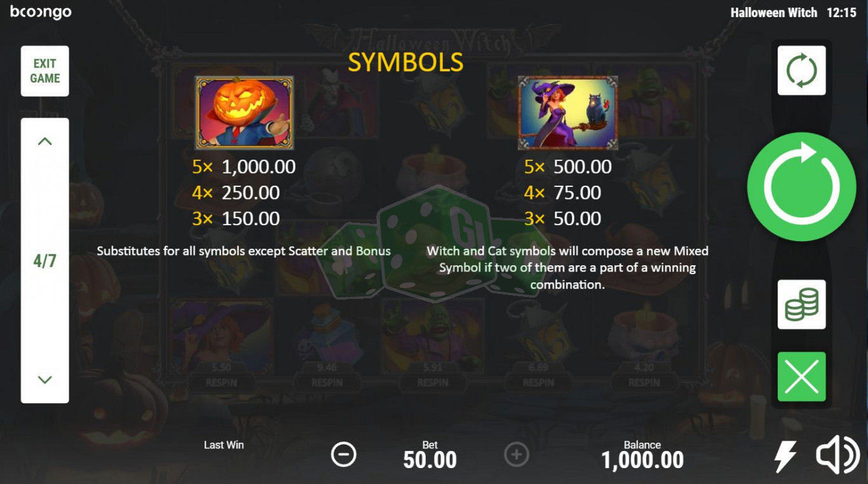Increase bet with the plus button
Image resolution: width=868 pixels, height=484 pixels.
(517, 455)
